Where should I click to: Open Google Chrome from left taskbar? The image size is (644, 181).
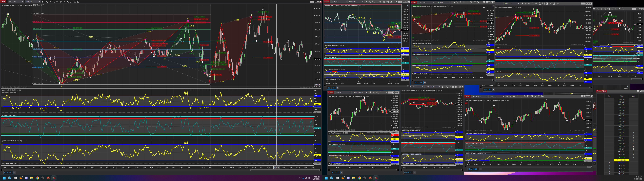click(37, 178)
